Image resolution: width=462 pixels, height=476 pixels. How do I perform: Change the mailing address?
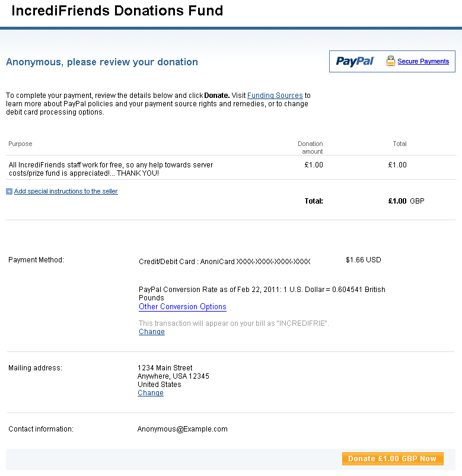click(150, 393)
